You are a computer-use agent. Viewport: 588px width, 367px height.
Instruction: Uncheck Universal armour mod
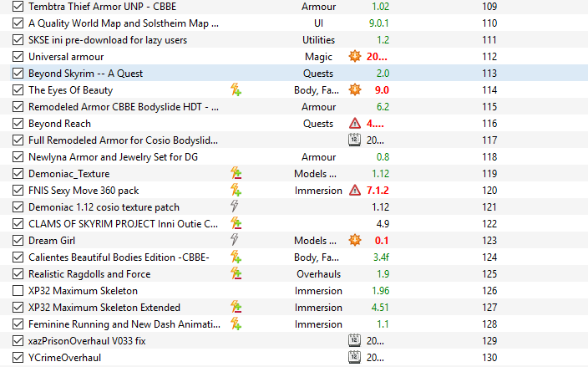point(18,57)
